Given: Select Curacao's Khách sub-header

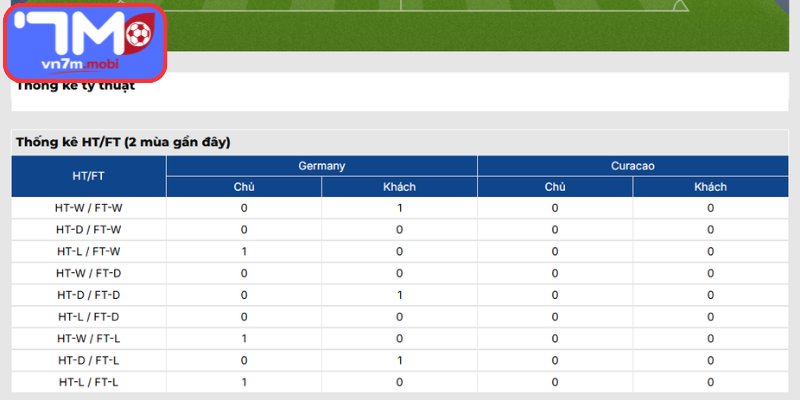Looking at the screenshot, I should coord(710,187).
